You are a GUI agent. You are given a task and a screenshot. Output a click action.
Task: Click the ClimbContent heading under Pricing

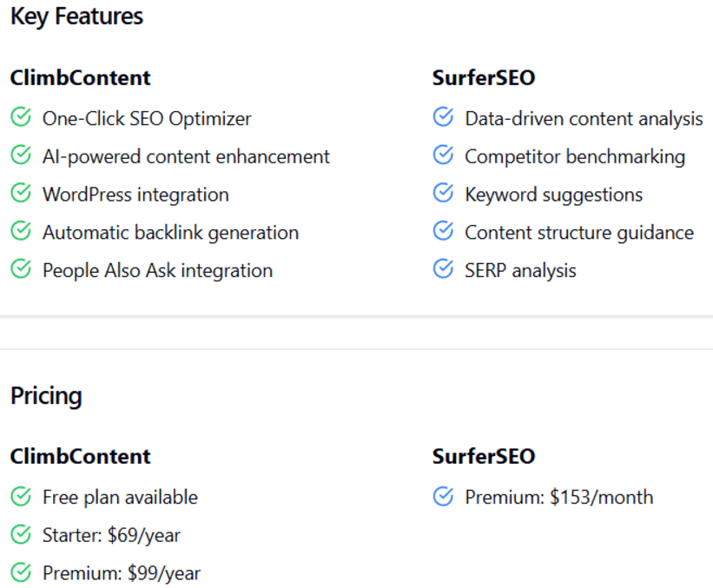[80, 457]
